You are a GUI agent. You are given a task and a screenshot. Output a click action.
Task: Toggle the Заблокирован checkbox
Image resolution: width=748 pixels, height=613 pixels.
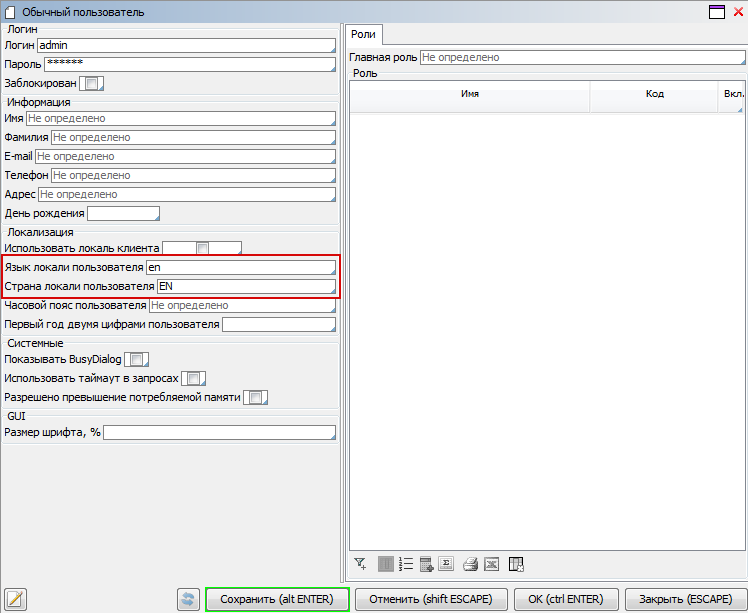point(91,84)
